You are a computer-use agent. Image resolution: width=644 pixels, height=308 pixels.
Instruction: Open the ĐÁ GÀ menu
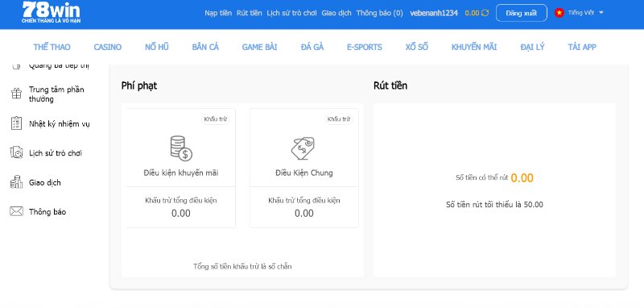(x=312, y=48)
